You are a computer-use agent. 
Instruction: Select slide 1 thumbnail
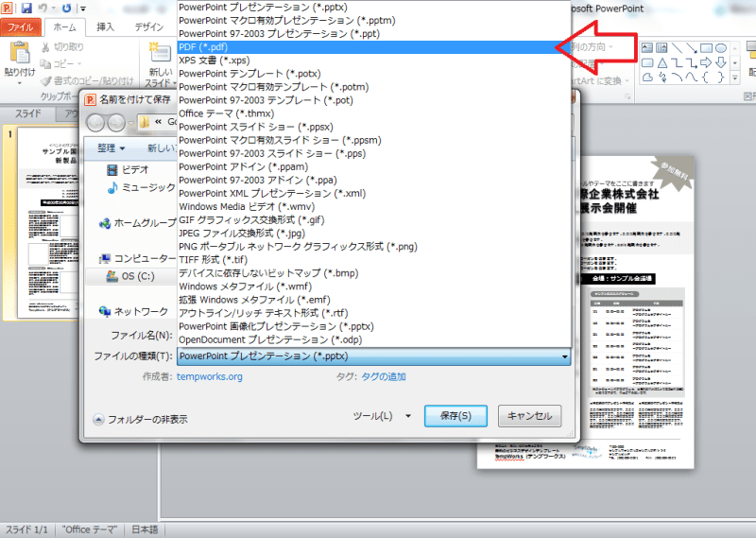click(x=48, y=222)
